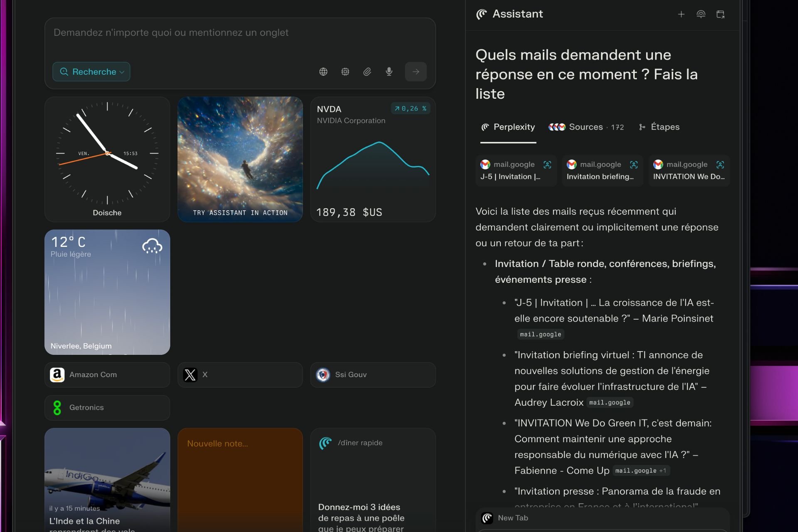Screen dimensions: 798x532
Task: Click screenshot icon on J-5 Invitation source card
Action: (x=547, y=165)
